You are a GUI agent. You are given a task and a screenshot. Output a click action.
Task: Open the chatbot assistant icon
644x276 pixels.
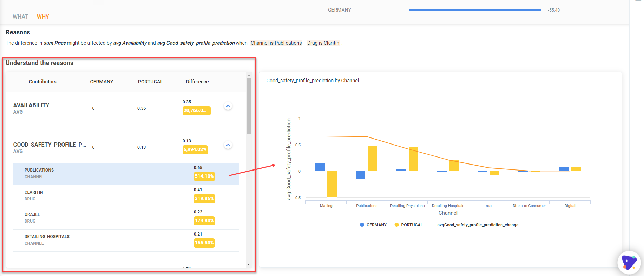[x=629, y=262]
